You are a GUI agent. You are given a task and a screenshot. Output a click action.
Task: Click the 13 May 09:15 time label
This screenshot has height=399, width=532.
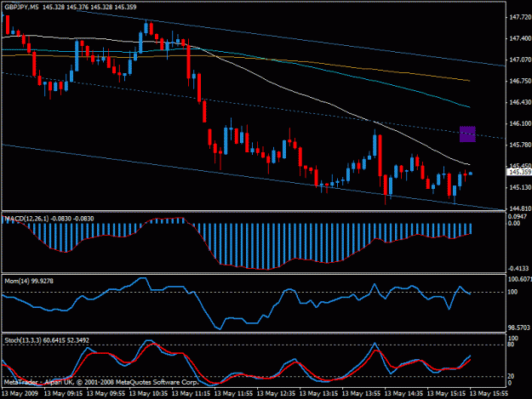pyautogui.click(x=64, y=394)
